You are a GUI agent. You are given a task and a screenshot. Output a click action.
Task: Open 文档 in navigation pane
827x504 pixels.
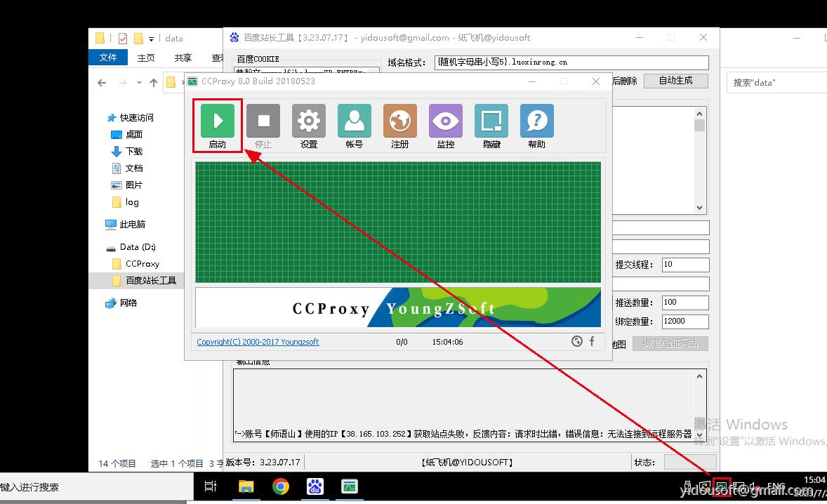127,168
